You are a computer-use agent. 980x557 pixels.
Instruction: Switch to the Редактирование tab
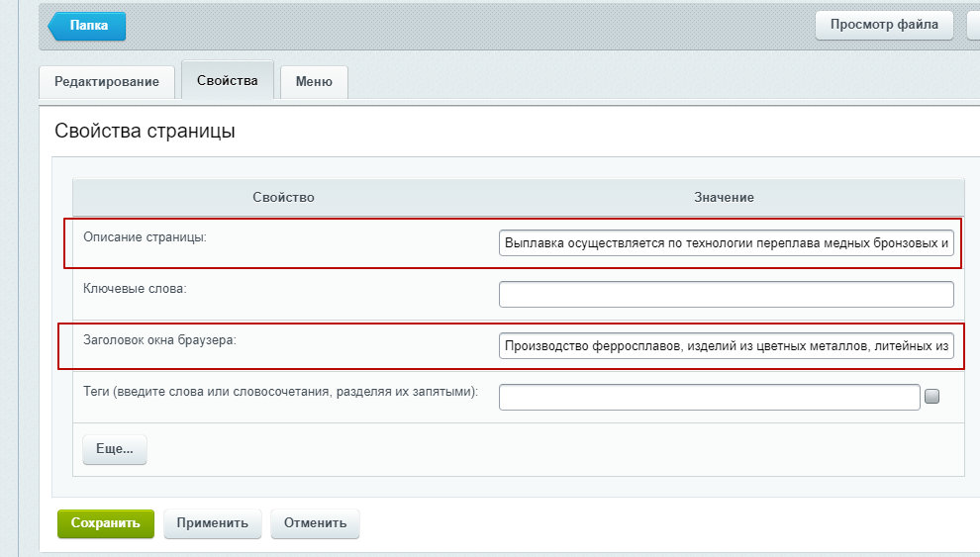[x=107, y=82]
